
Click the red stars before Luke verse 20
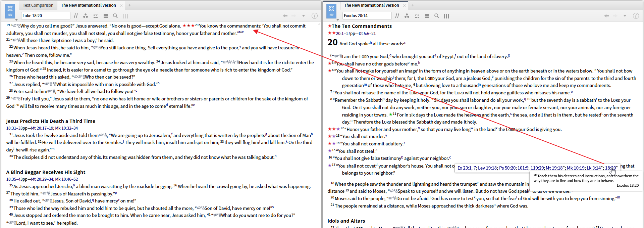tap(188, 26)
